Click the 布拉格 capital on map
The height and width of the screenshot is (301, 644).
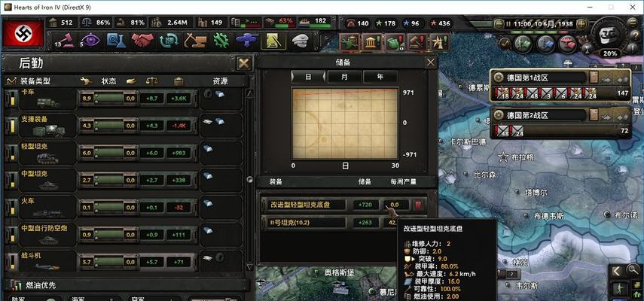(516, 157)
